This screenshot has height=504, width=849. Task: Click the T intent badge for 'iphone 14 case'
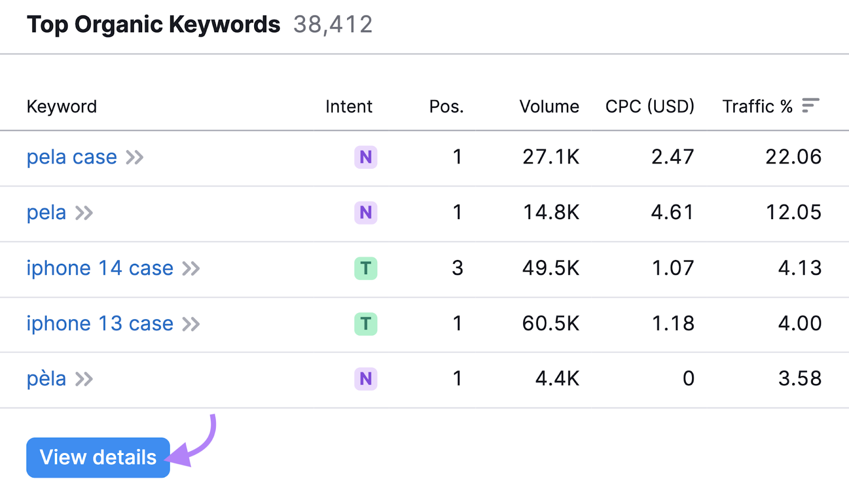coord(366,268)
